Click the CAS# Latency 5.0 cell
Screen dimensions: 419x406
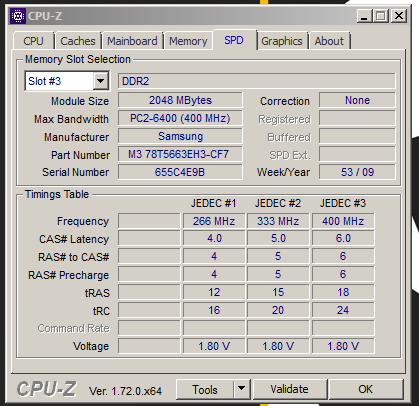278,238
